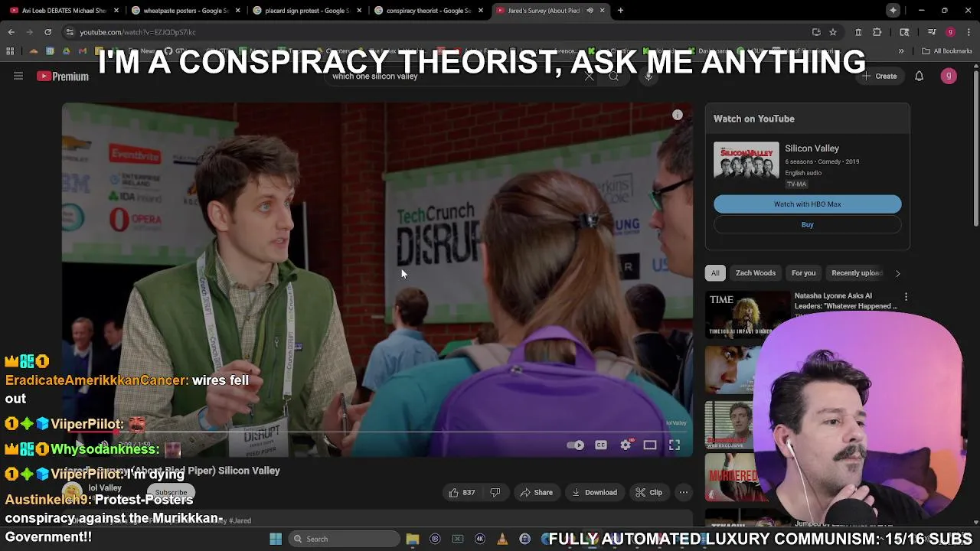The image size is (980, 551).
Task: Open Silicon Valley show thumbnail
Action: 746,160
